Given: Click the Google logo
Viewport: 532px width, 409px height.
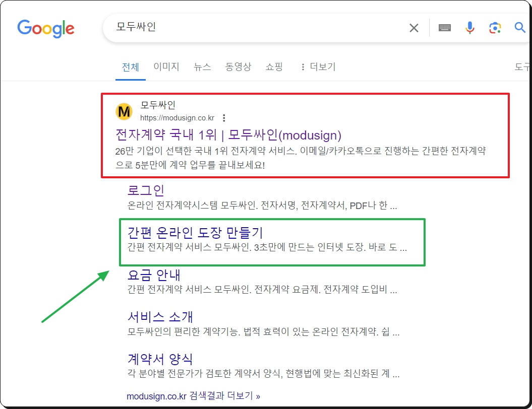Looking at the screenshot, I should tap(46, 29).
